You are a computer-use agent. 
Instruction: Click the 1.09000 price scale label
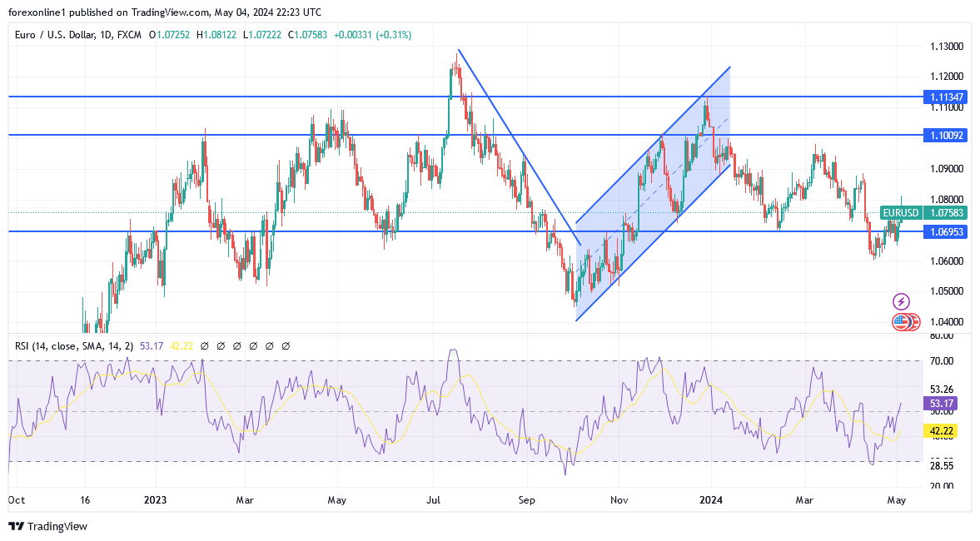click(946, 169)
